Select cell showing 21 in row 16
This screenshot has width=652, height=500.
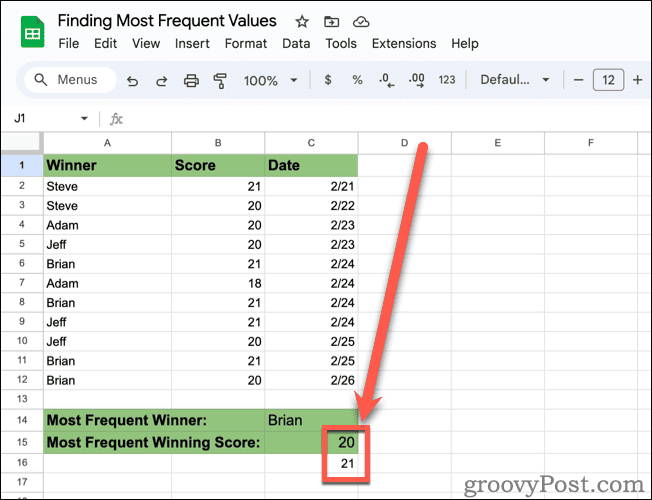click(x=311, y=463)
